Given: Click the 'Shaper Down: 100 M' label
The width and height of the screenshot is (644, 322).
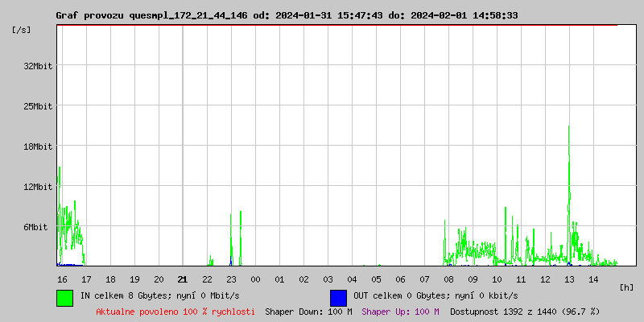Looking at the screenshot, I should (x=308, y=312).
